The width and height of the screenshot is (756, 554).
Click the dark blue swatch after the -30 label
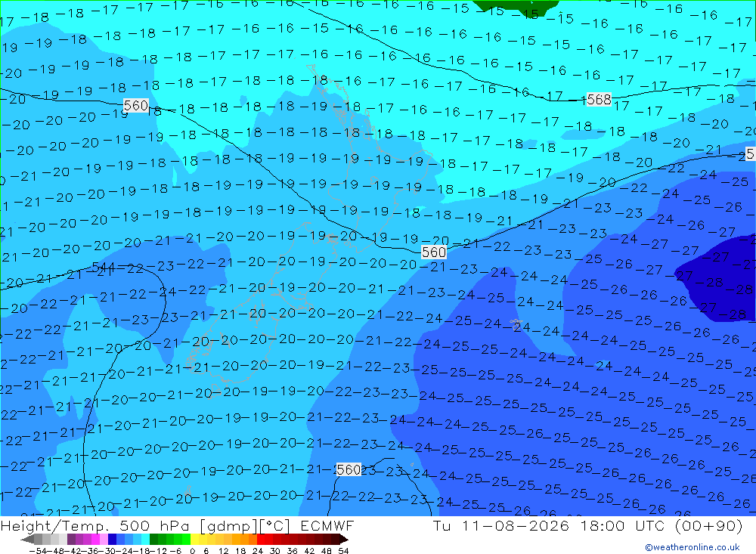tap(113, 539)
